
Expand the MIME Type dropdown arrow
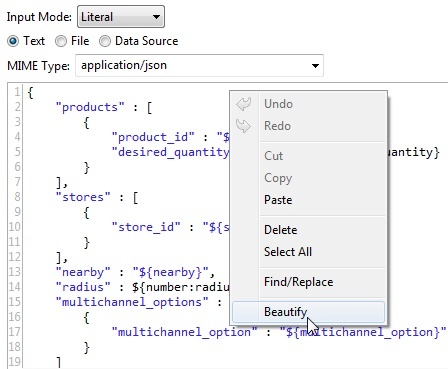pyautogui.click(x=315, y=66)
